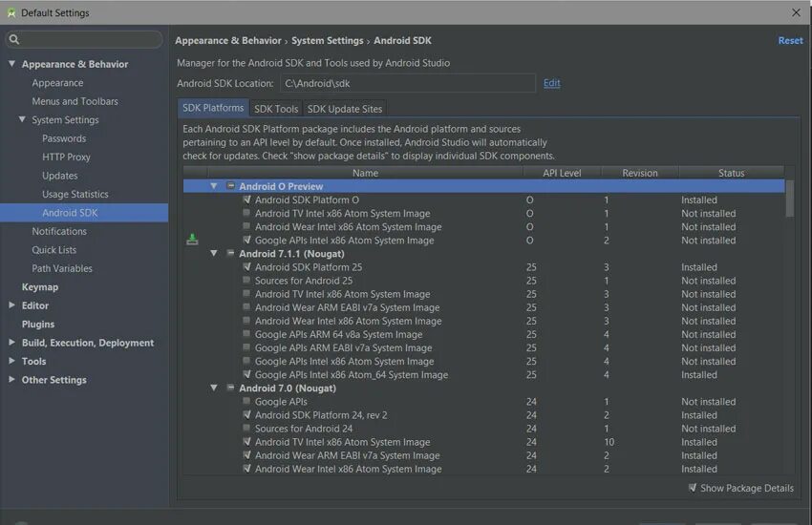The width and height of the screenshot is (812, 525).
Task: Click the partial-selection box for Android 7.0 (Nougat)
Action: point(231,388)
